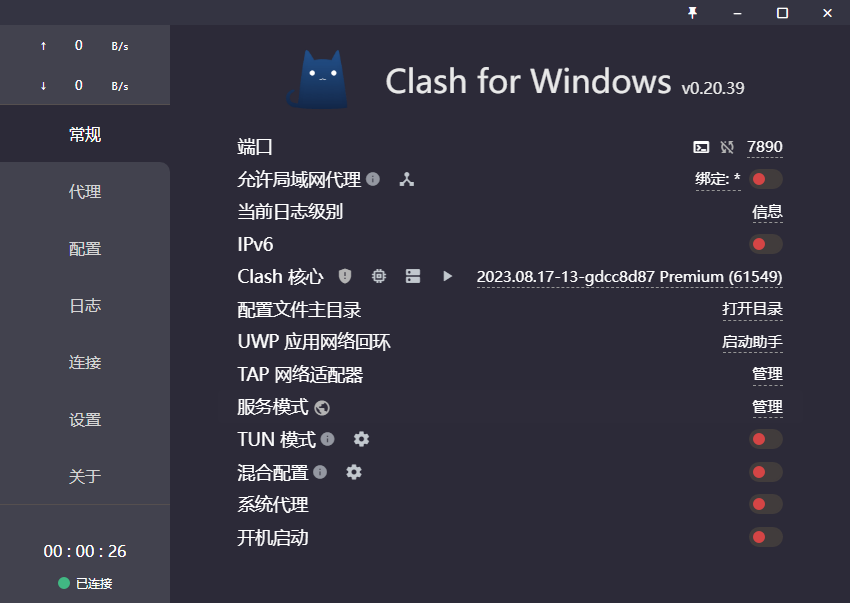Enable the 系统代理 toggle
850x603 pixels.
[766, 505]
